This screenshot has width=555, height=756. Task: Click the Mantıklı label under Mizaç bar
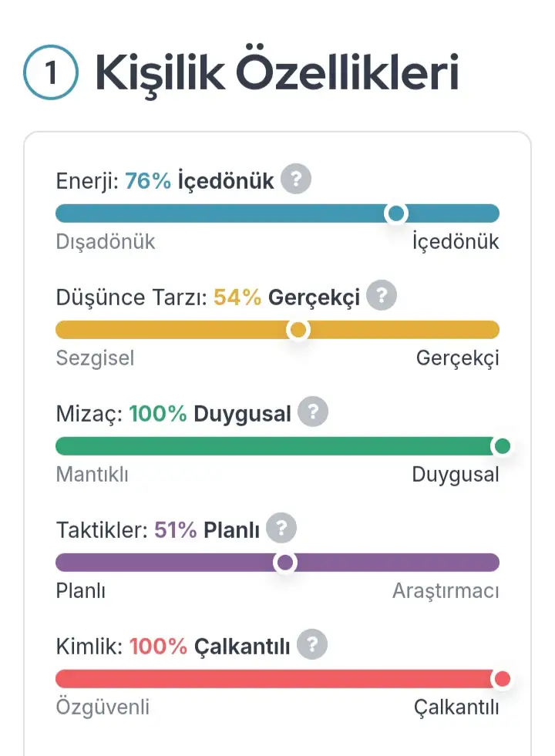click(x=92, y=475)
